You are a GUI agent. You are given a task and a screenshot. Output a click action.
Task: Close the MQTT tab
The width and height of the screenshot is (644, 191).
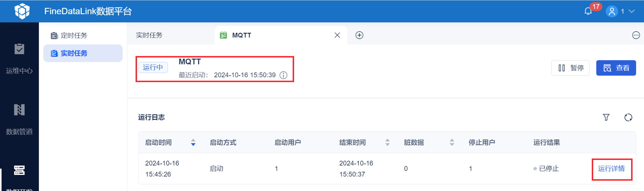click(337, 35)
